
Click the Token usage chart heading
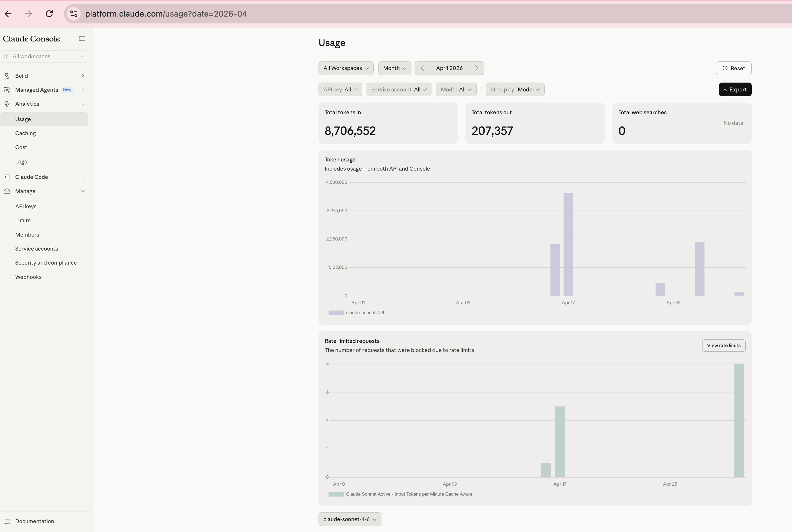tap(340, 159)
